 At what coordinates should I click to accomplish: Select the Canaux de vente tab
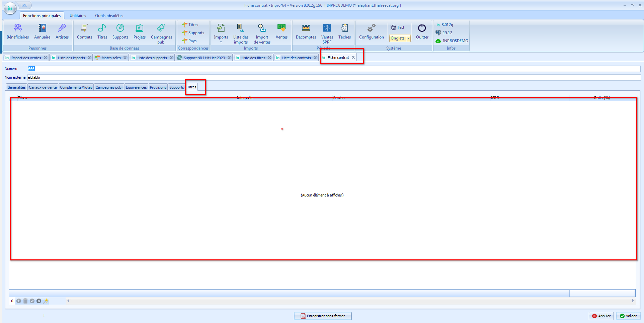tap(43, 87)
